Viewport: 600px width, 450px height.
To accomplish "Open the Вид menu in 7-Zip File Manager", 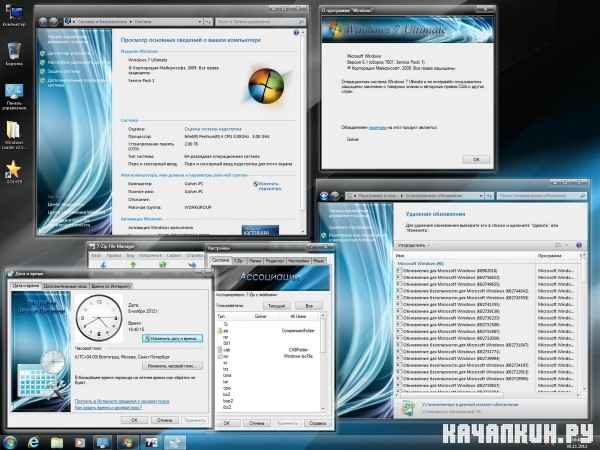I will [x=130, y=255].
